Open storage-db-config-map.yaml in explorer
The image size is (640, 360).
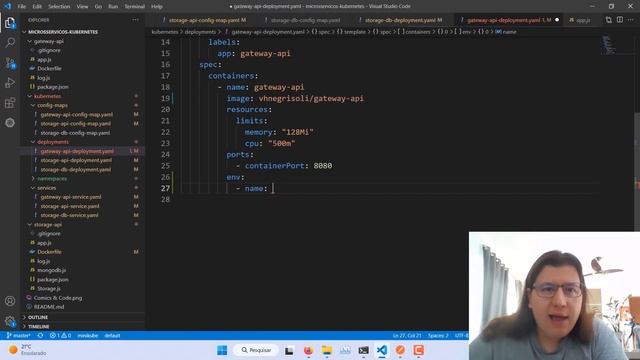pos(75,133)
